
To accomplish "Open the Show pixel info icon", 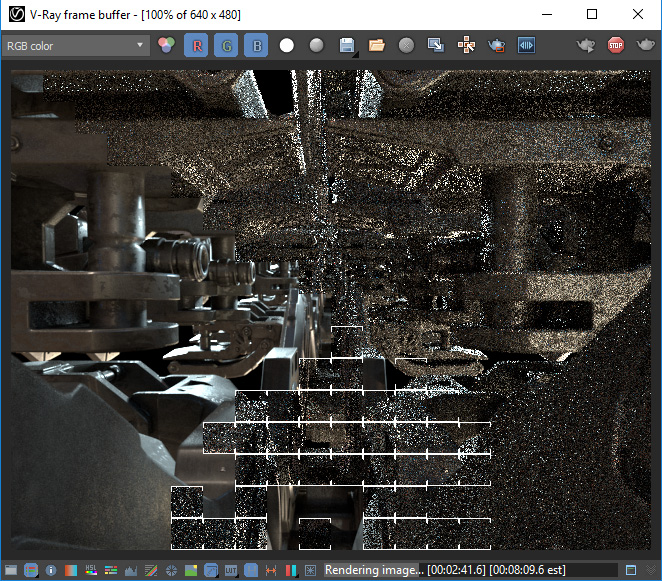I will click(x=51, y=570).
